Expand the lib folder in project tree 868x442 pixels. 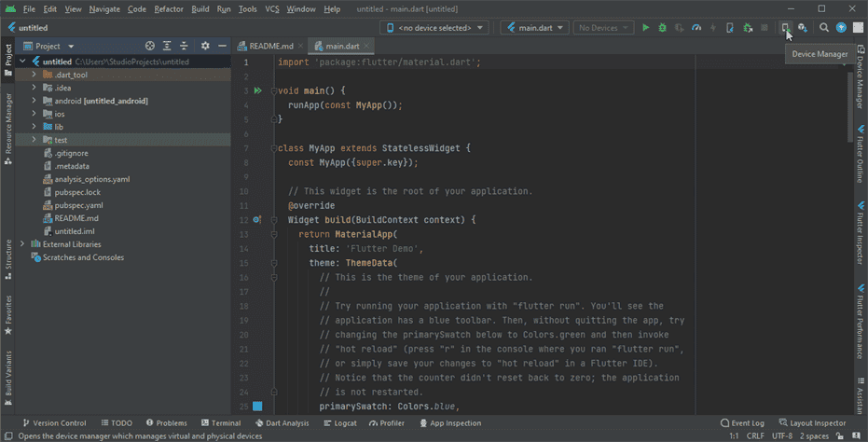pos(34,127)
